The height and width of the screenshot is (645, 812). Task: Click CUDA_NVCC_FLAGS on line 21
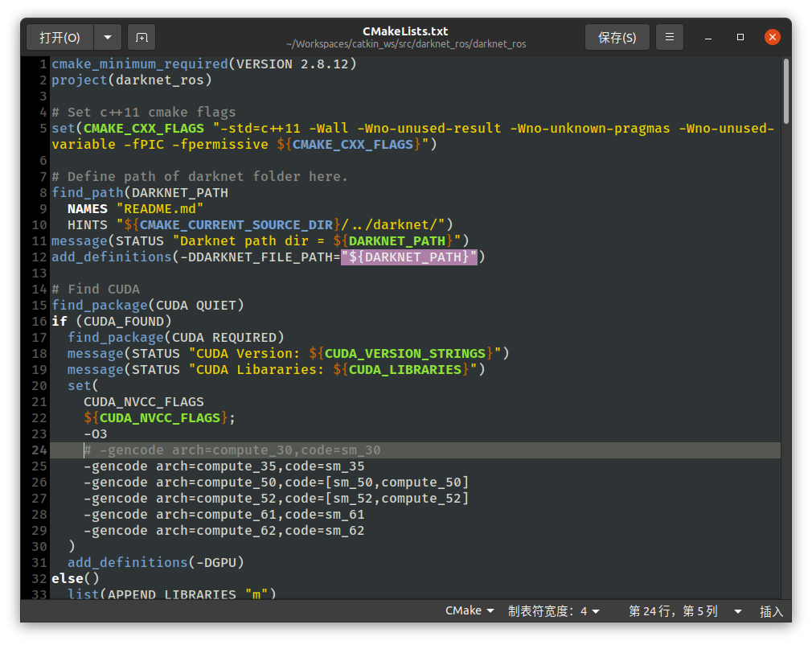pyautogui.click(x=144, y=401)
